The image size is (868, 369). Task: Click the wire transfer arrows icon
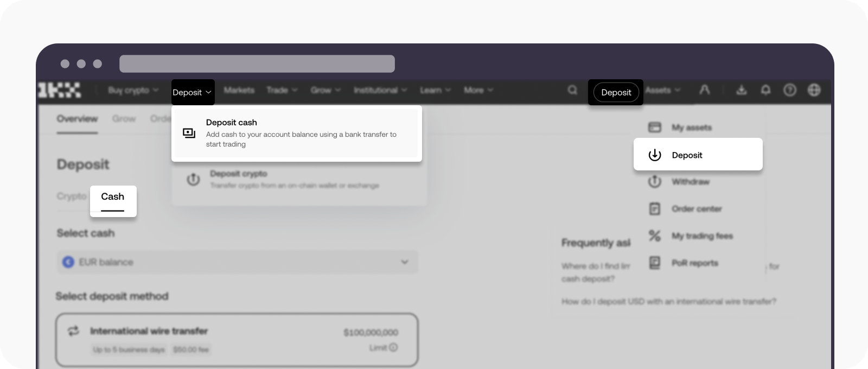click(73, 331)
